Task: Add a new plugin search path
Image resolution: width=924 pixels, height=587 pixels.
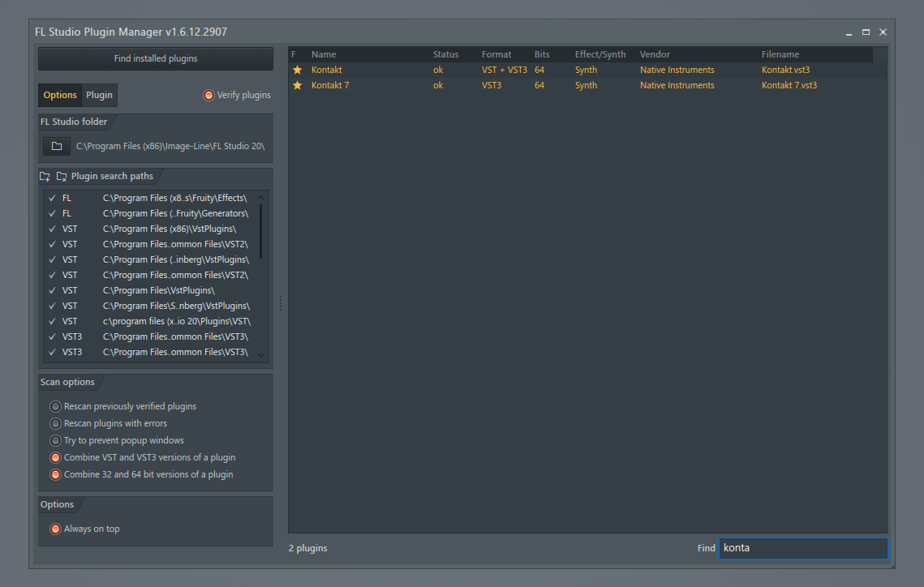Action: [45, 176]
